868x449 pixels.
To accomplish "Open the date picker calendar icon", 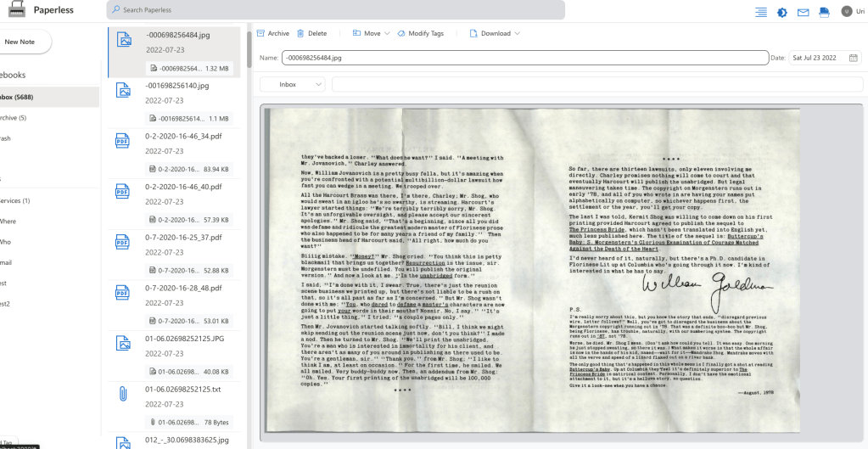I will pos(853,58).
